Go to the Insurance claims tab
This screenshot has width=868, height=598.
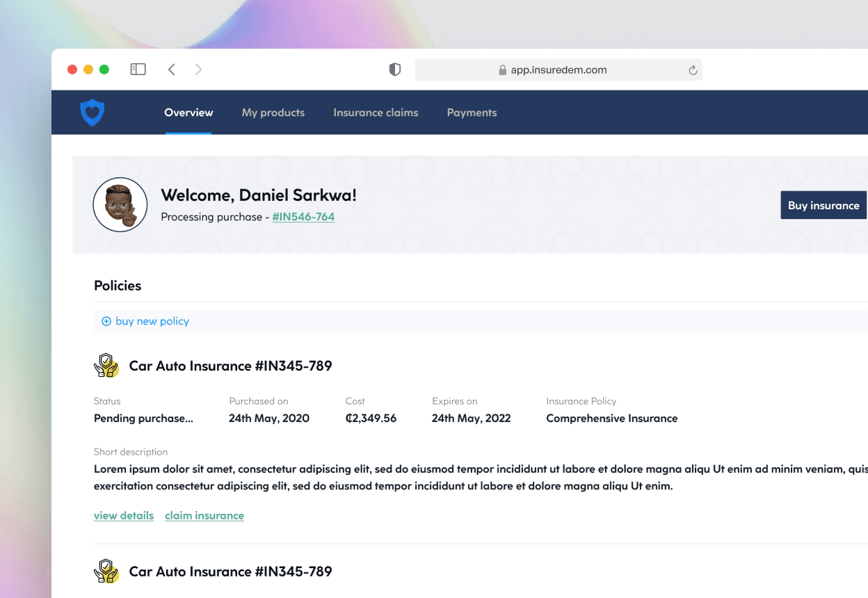click(376, 113)
